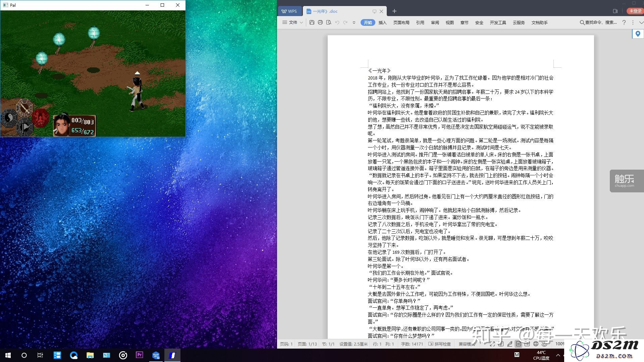The image size is (644, 362).
Task: Select the 章节 ribbon tab
Action: [x=465, y=22]
